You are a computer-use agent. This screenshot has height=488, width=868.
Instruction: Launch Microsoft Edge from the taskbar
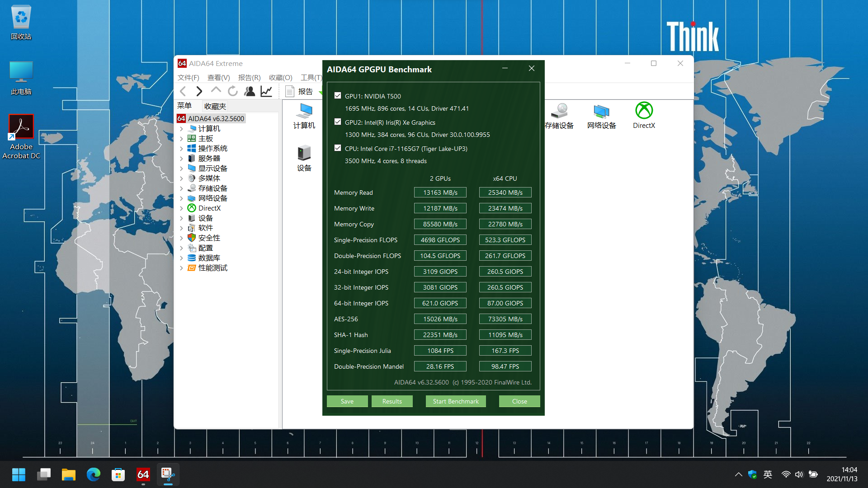point(94,474)
